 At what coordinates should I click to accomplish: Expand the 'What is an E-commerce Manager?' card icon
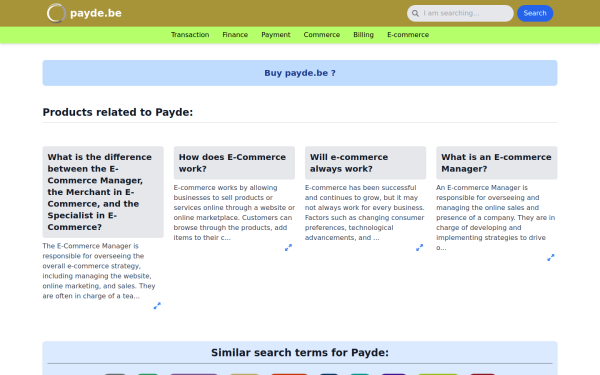click(x=551, y=258)
